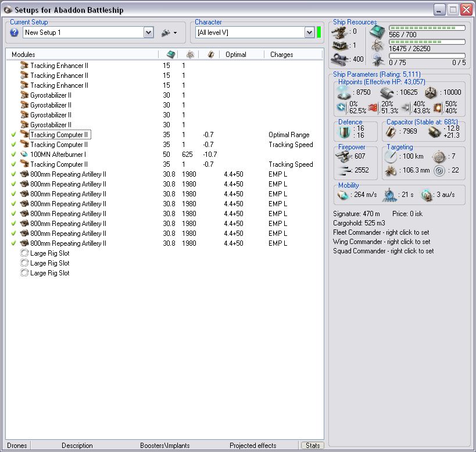Deactivate the first 800mm Repeating Artillery II
The height and width of the screenshot is (452, 476).
13,174
